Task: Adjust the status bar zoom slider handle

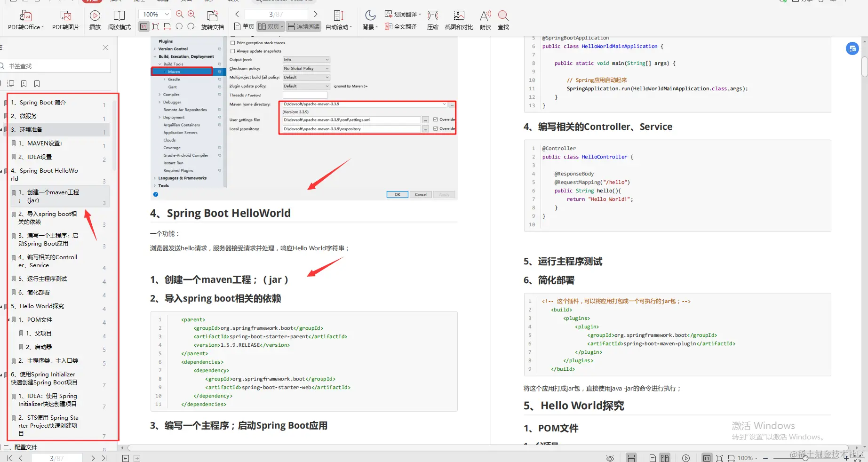Action: [x=805, y=458]
